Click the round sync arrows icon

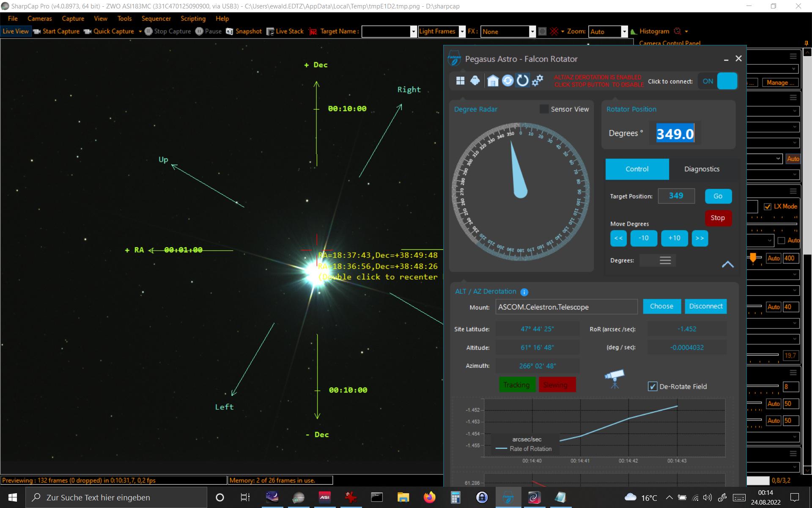pyautogui.click(x=507, y=80)
